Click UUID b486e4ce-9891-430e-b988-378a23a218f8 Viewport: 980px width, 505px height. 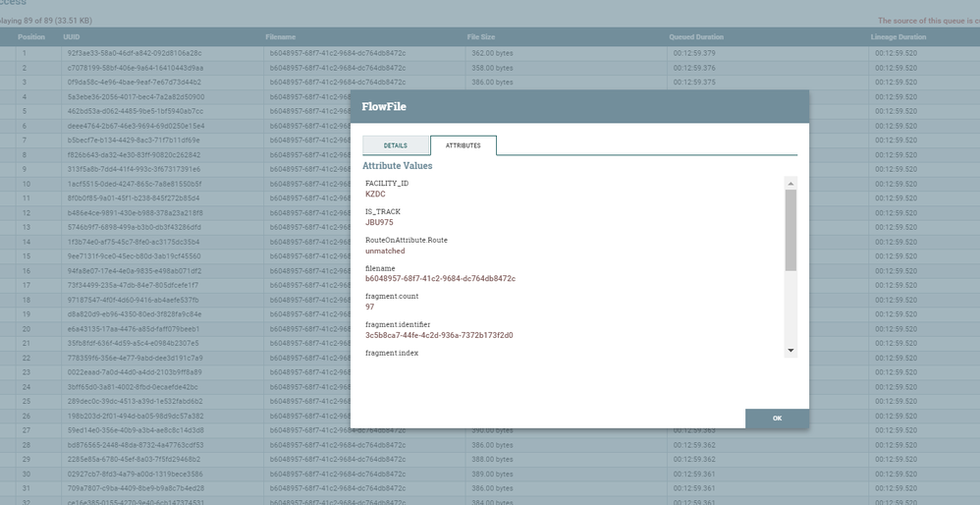tap(135, 212)
